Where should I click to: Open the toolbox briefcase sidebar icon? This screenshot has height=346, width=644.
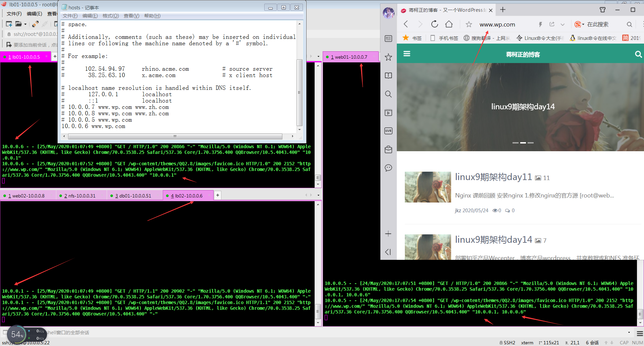(388, 150)
